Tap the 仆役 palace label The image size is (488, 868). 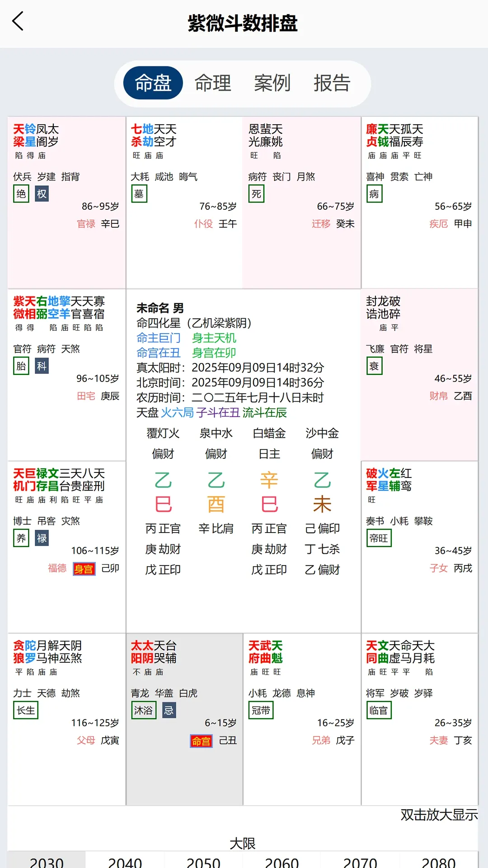(x=203, y=224)
